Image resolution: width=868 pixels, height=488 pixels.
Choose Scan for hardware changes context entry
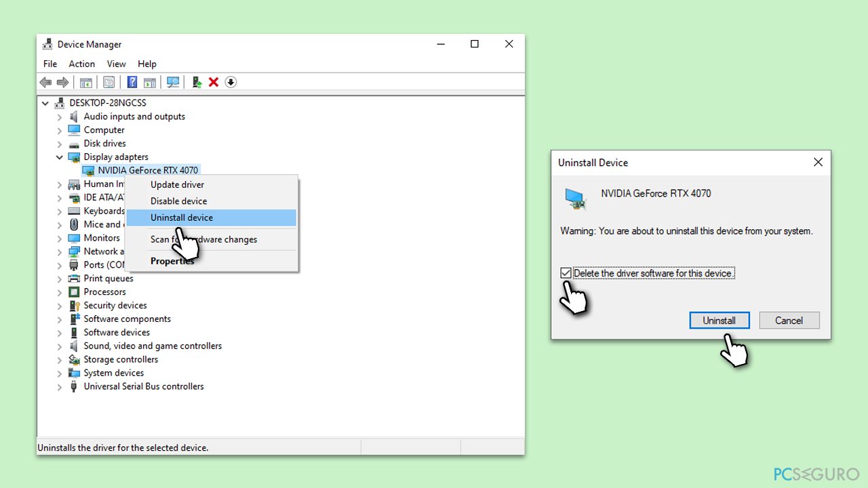click(212, 239)
